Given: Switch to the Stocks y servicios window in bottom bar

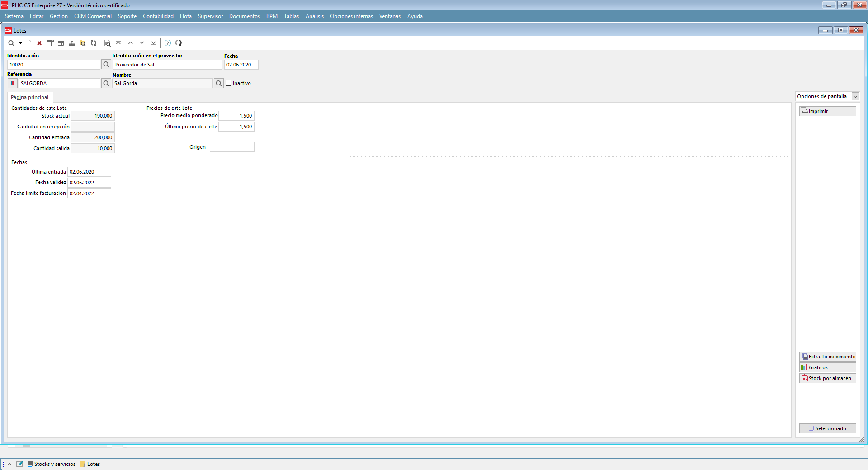Looking at the screenshot, I should tap(51, 464).
